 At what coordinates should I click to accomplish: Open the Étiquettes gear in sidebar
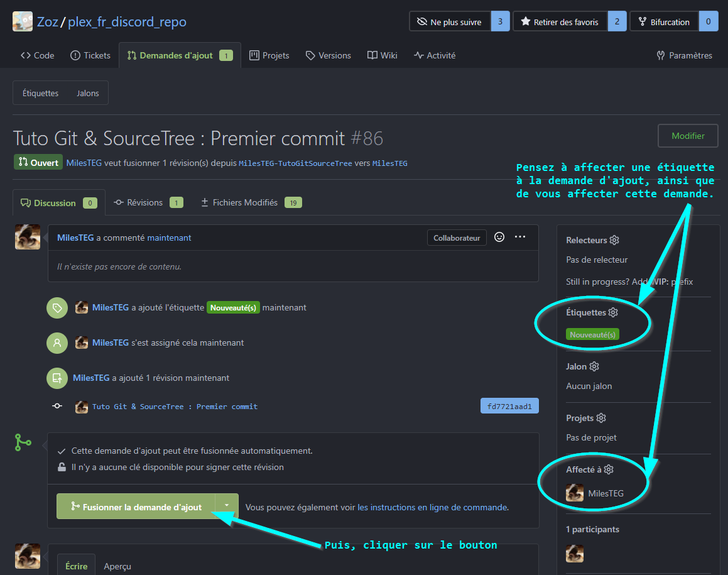click(613, 312)
